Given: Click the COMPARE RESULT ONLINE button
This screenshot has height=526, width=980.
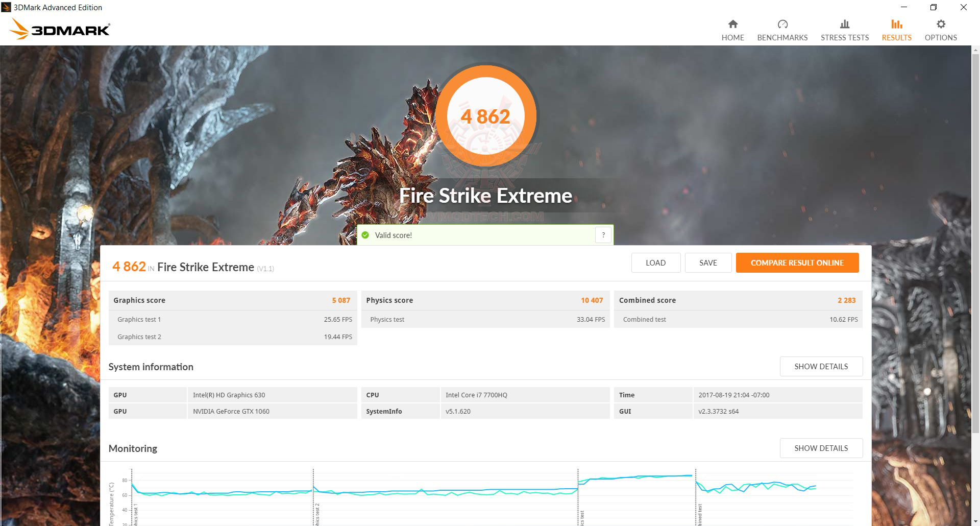Looking at the screenshot, I should [x=797, y=262].
